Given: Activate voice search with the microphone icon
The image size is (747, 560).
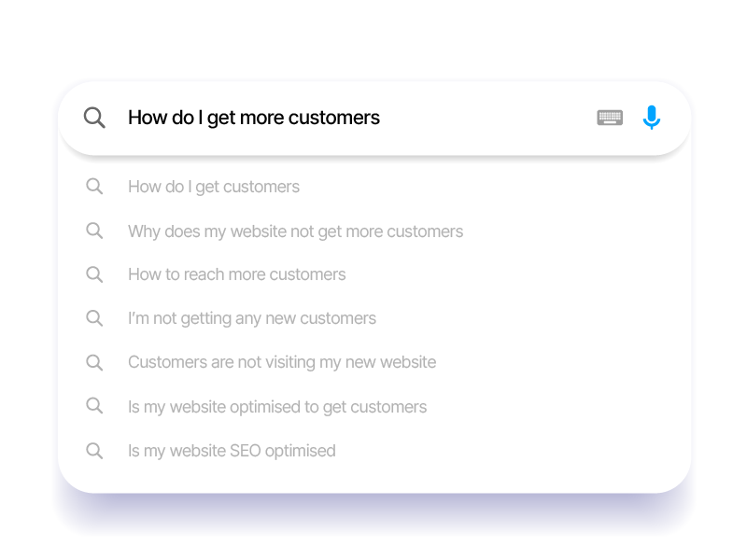Looking at the screenshot, I should (651, 117).
